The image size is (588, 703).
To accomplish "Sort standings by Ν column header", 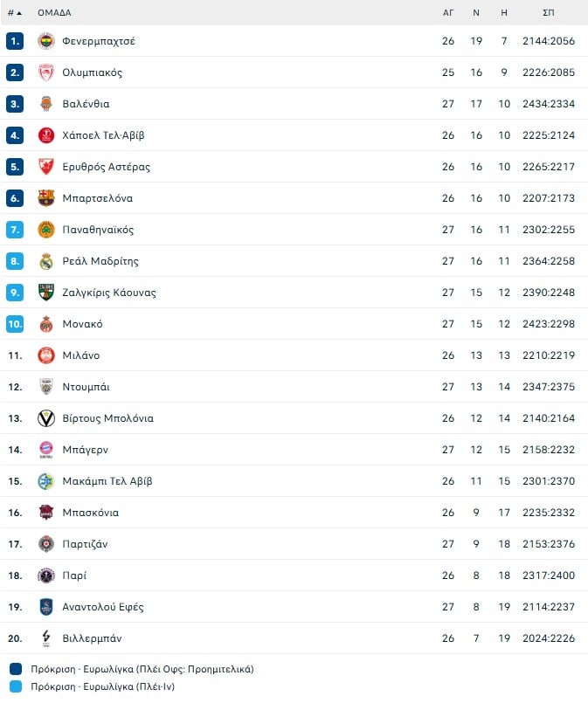I will [476, 13].
